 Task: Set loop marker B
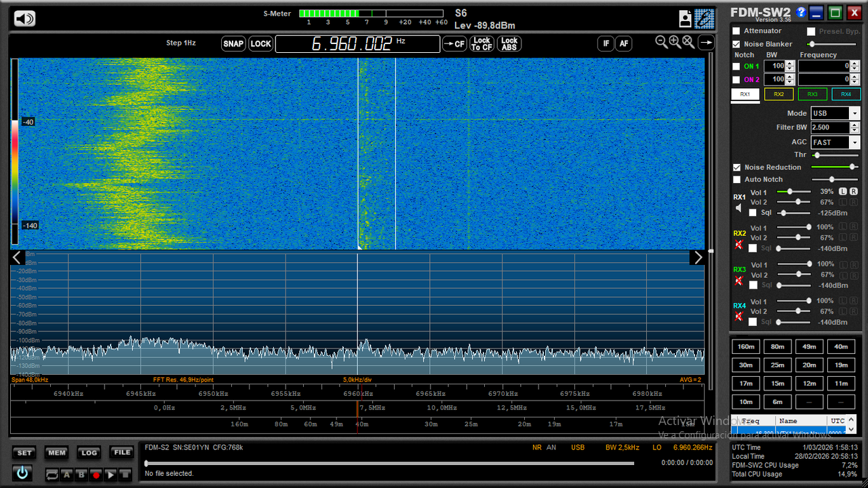pyautogui.click(x=81, y=475)
